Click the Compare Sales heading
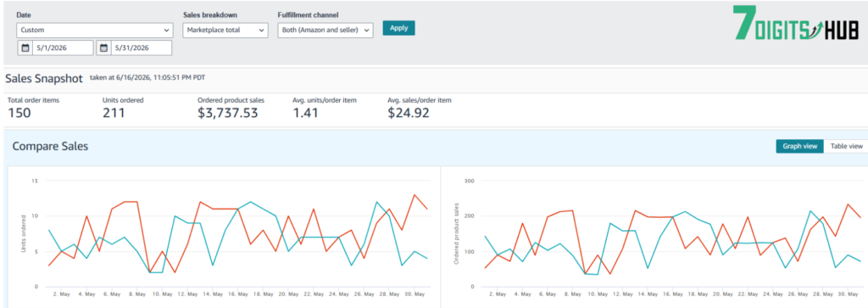 tap(50, 146)
